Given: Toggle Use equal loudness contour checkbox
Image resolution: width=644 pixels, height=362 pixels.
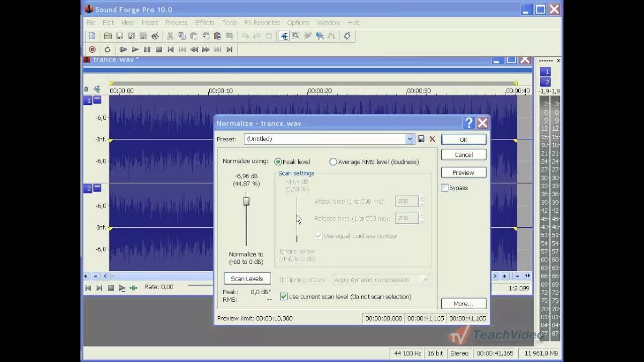Looking at the screenshot, I should coord(318,236).
